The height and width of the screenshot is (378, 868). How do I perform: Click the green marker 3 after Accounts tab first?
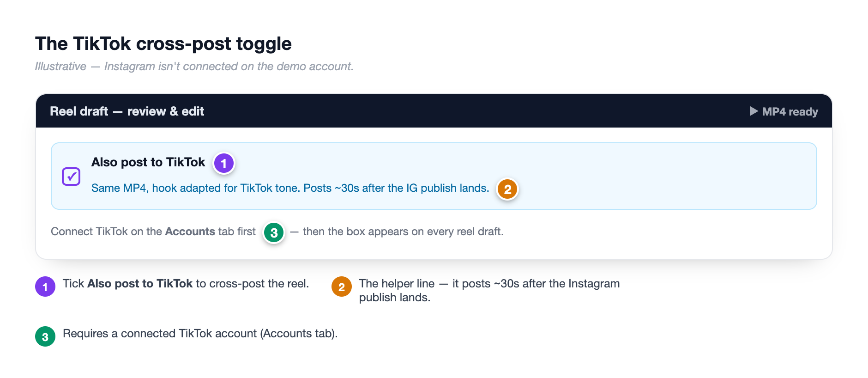[274, 232]
